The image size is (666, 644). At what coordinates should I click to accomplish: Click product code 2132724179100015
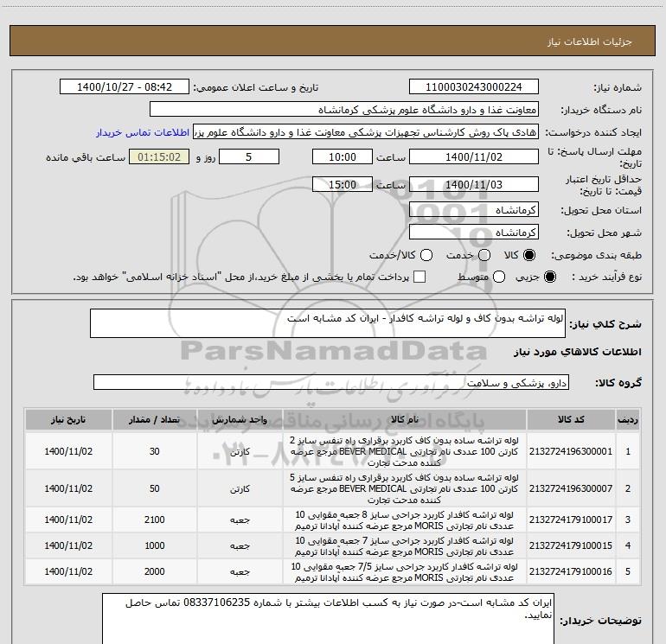[571, 545]
